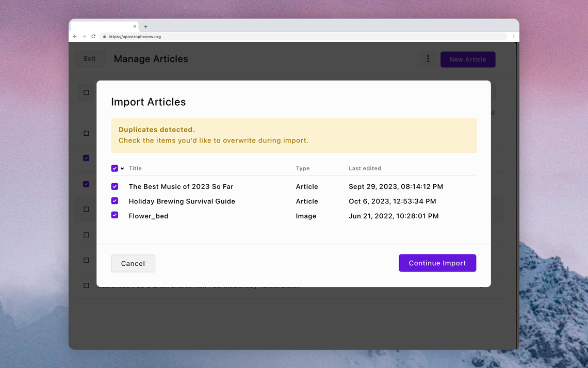The height and width of the screenshot is (368, 588).
Task: Uncheck the Flower_bed image item
Action: click(115, 215)
